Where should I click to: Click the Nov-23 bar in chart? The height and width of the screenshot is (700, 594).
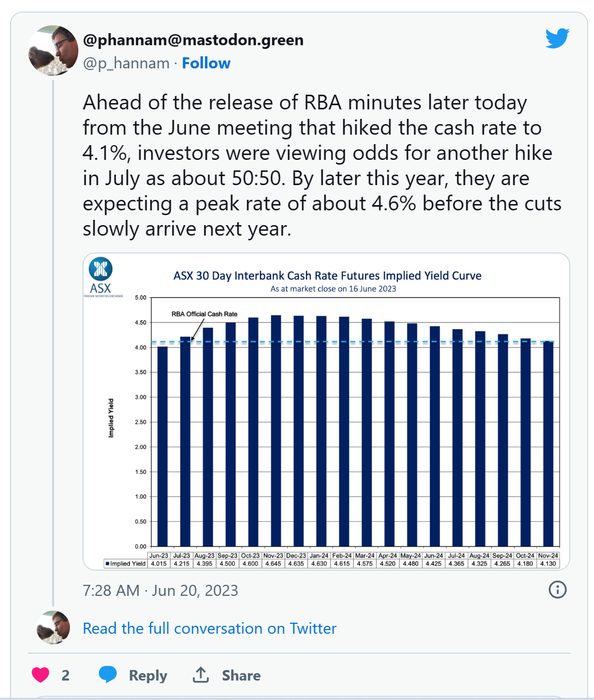[276, 431]
